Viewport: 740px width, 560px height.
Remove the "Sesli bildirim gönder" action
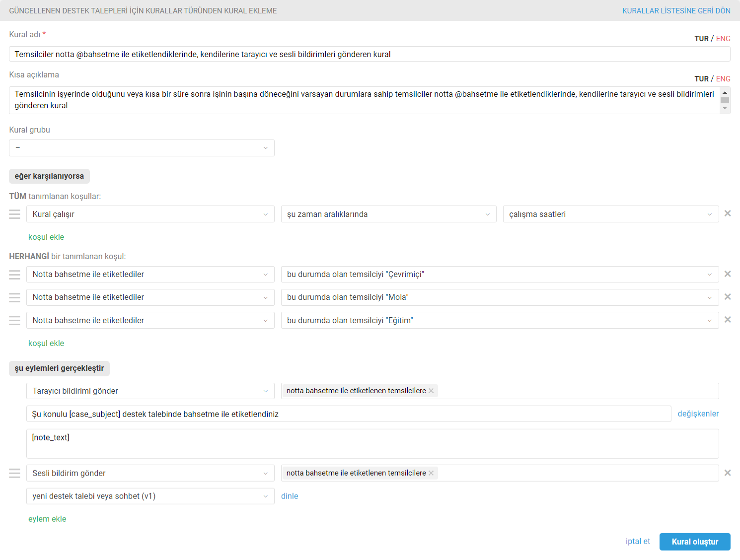pyautogui.click(x=727, y=473)
